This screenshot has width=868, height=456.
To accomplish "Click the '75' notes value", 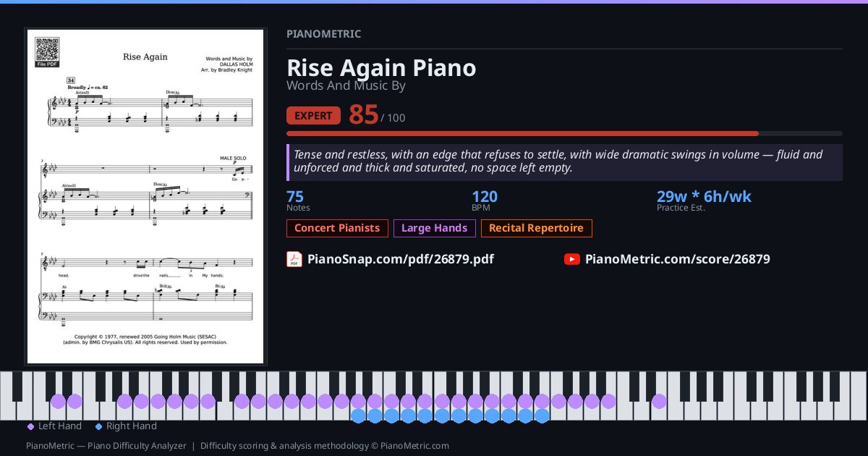I will (x=295, y=197).
